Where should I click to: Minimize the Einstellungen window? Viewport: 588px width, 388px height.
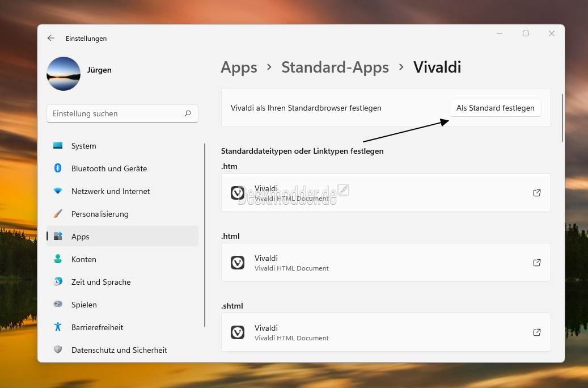[x=500, y=33]
